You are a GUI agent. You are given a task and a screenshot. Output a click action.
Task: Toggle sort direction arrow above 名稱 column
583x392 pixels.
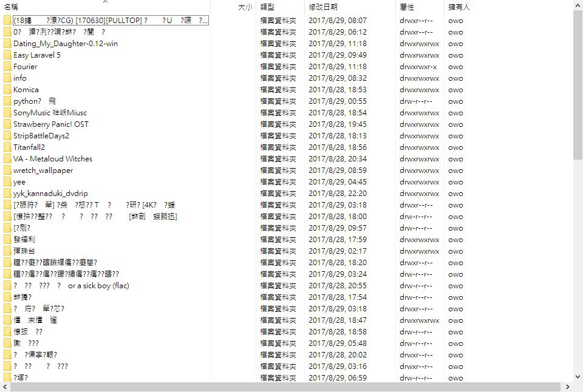pyautogui.click(x=105, y=2)
